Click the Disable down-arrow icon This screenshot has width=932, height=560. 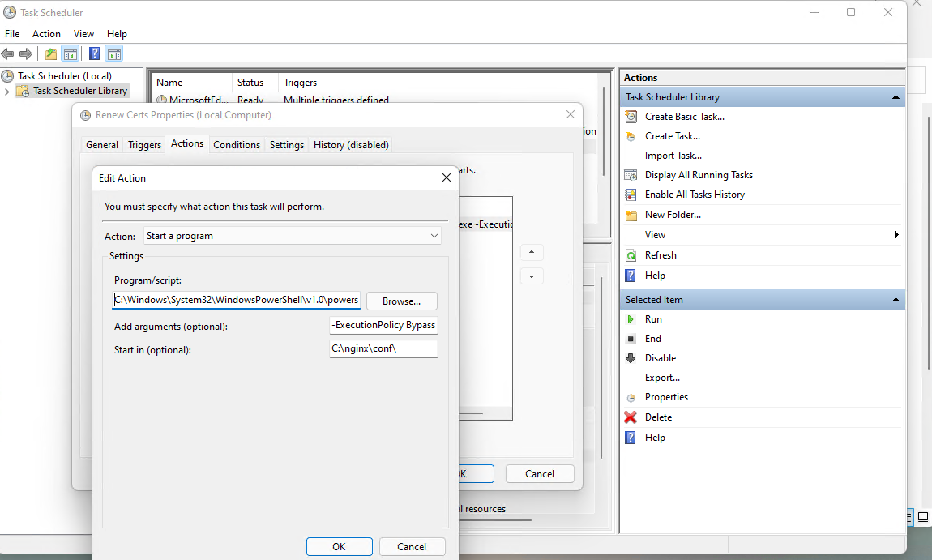(631, 358)
